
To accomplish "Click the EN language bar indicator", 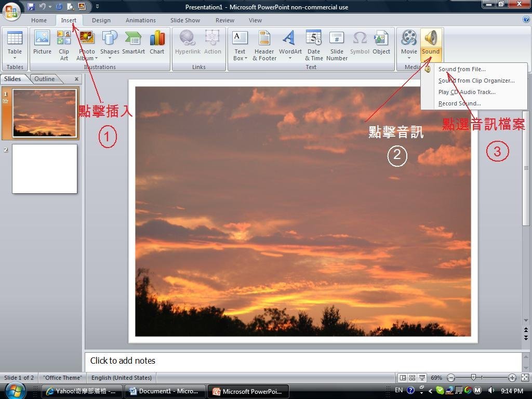I will 398,390.
